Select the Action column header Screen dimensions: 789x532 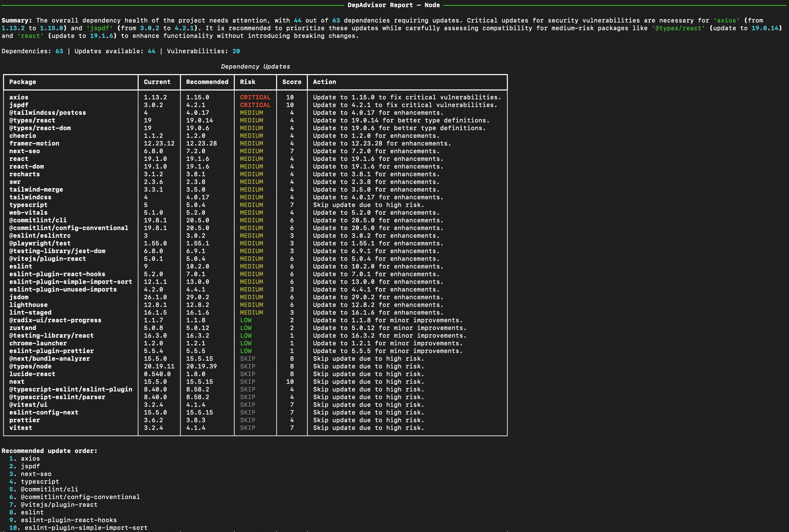pyautogui.click(x=324, y=82)
